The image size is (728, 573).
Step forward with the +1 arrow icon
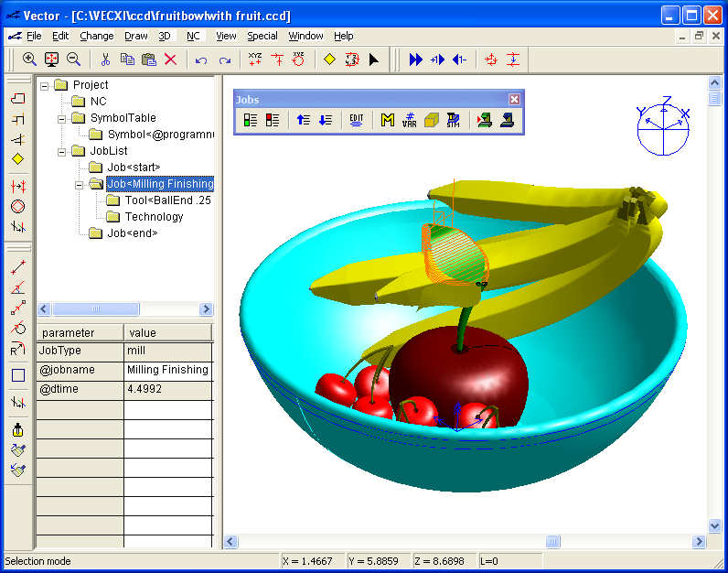click(437, 59)
